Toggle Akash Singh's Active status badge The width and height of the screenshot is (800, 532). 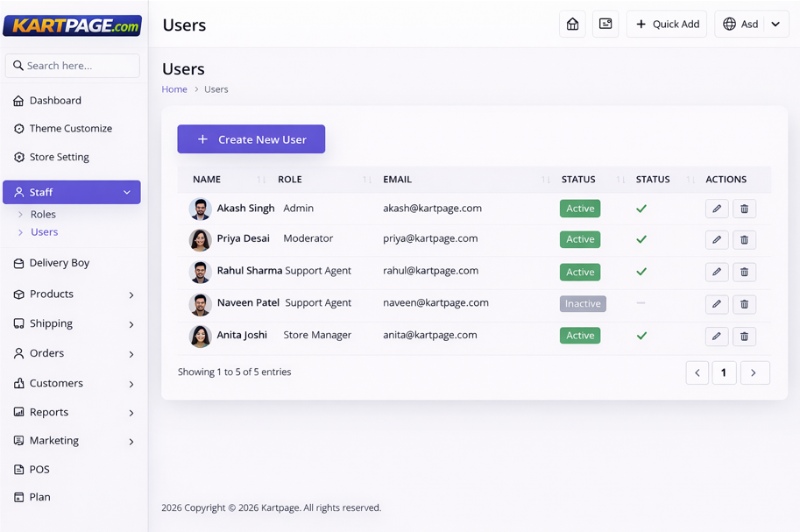580,209
